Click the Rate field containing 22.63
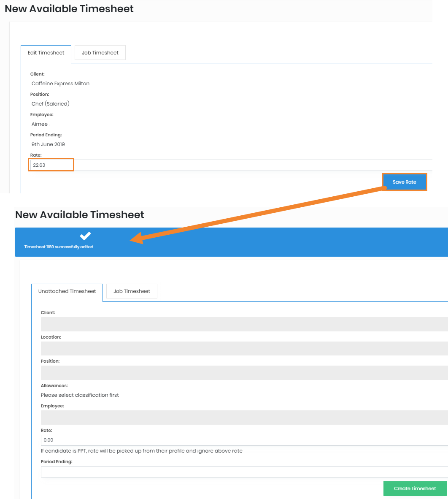 click(51, 165)
